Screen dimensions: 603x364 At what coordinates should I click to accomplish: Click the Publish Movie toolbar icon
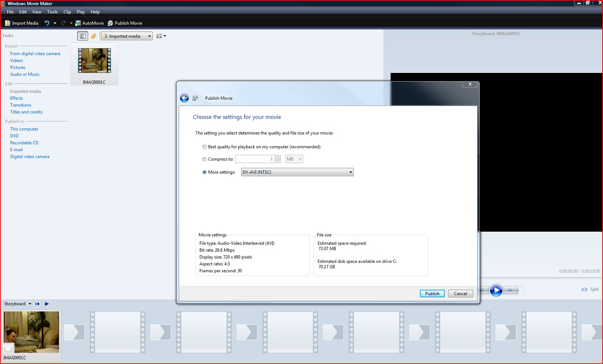(111, 23)
